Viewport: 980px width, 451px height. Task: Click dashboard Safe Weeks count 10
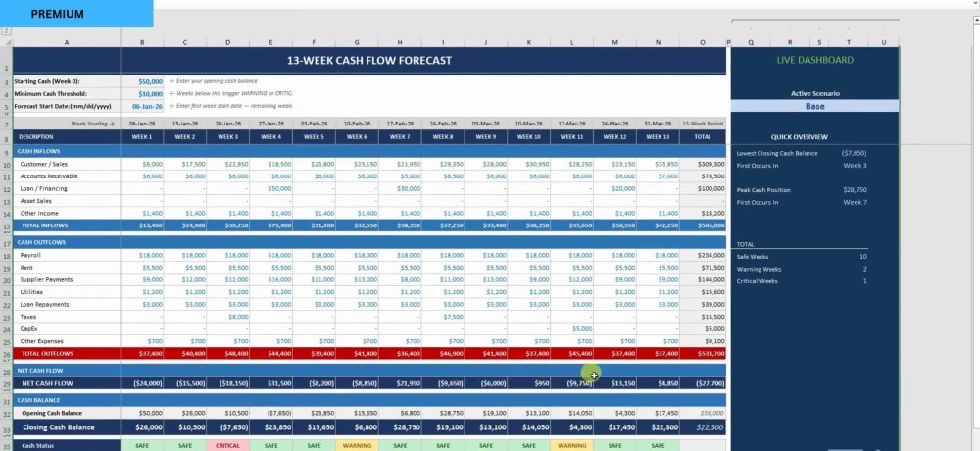click(x=863, y=257)
